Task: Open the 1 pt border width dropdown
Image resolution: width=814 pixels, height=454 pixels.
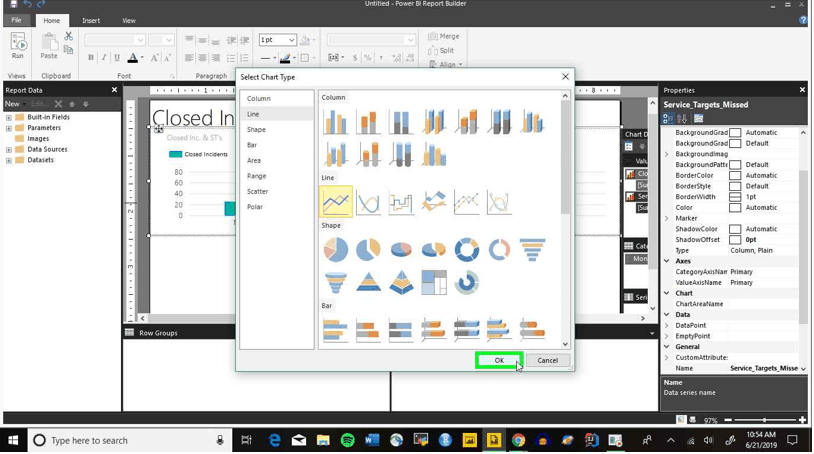Action: 292,40
